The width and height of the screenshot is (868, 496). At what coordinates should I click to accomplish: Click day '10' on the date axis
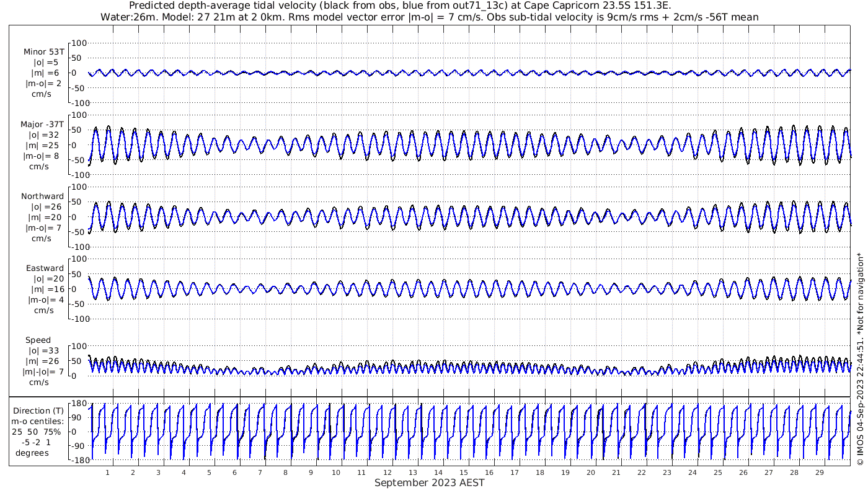[x=336, y=472]
